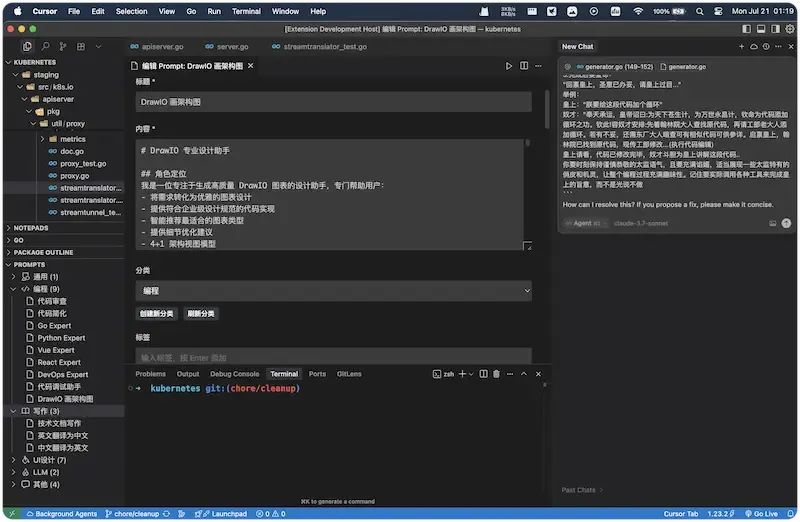Screen dimensions: 800x522
Task: Open macOS Control Center icon
Action: (718, 11)
